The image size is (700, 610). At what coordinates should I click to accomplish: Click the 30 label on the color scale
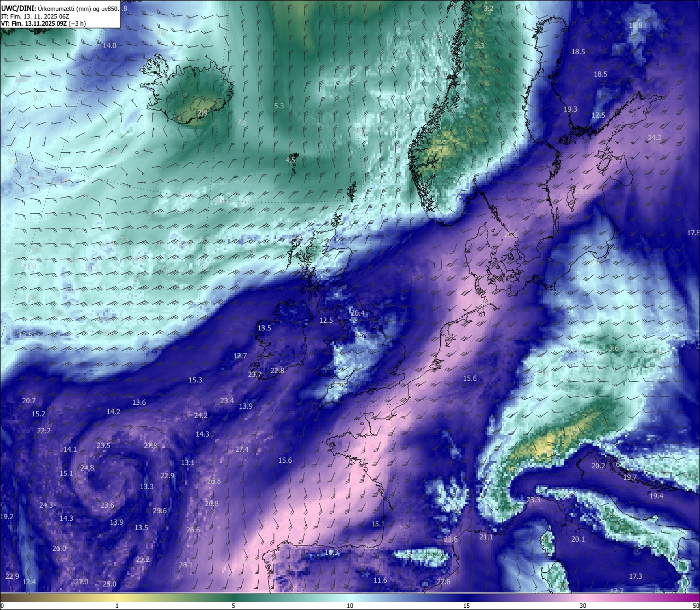coord(584,606)
